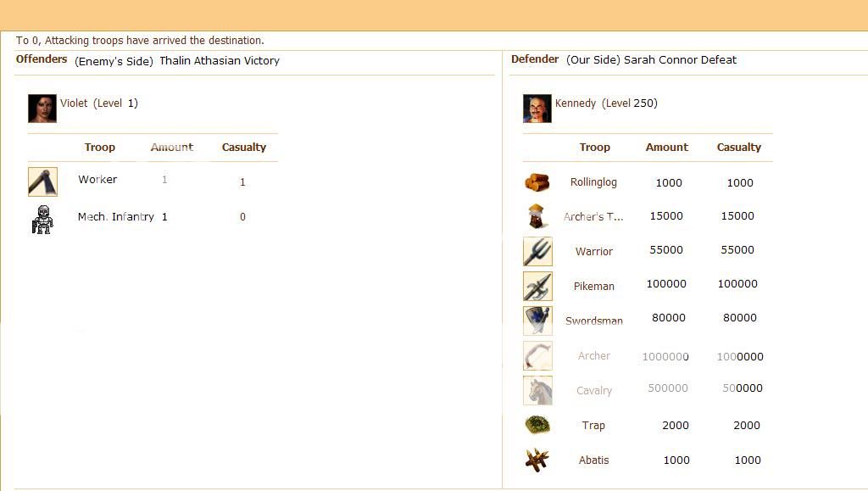Screen dimensions: 868x491
Task: Click the Pikeman troop label
Action: pyautogui.click(x=593, y=287)
